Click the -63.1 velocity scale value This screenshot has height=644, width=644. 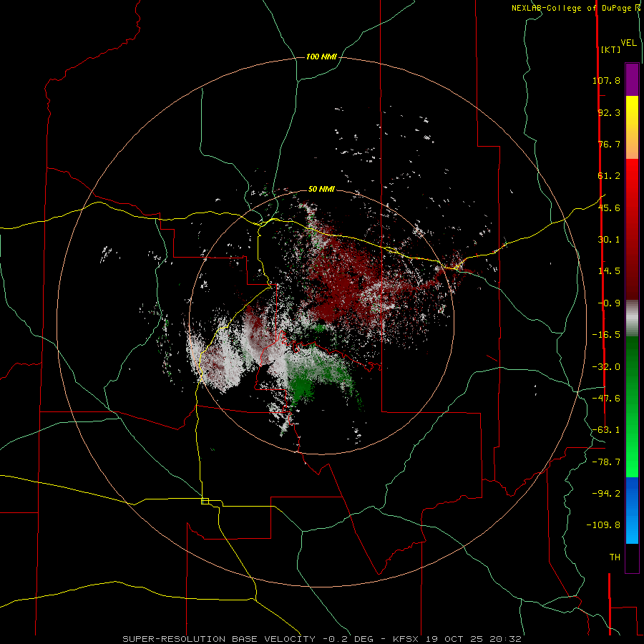(606, 430)
